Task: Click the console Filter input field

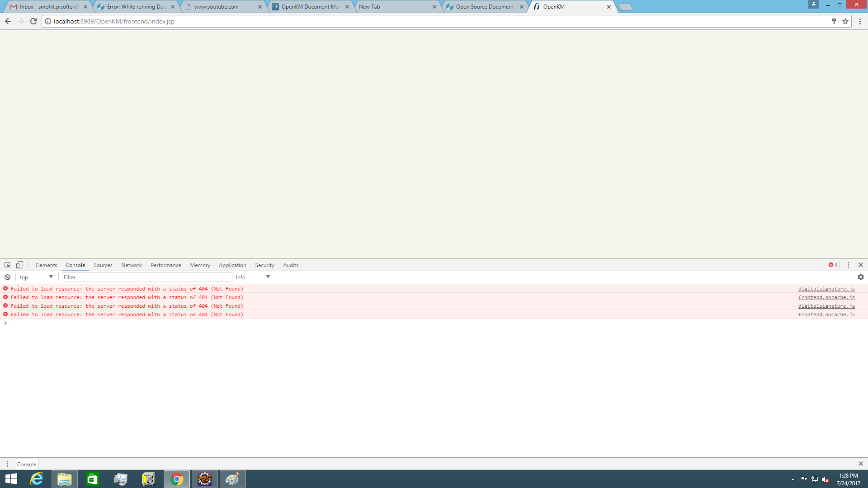Action: 146,277
